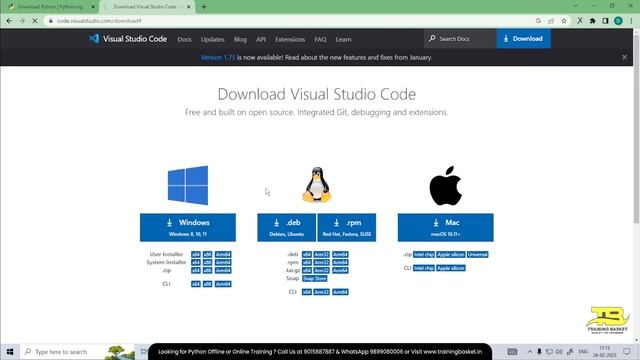640x360 pixels.
Task: Open the Chrome profile avatar
Action: [x=618, y=21]
